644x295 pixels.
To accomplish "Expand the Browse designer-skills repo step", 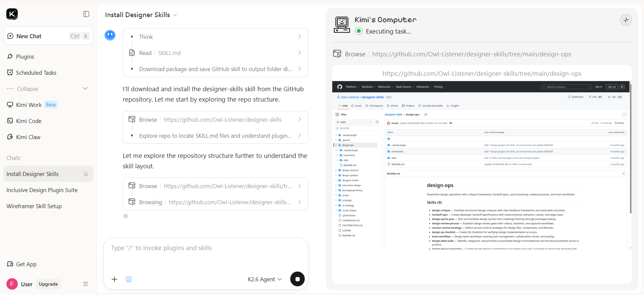I will click(x=215, y=120).
